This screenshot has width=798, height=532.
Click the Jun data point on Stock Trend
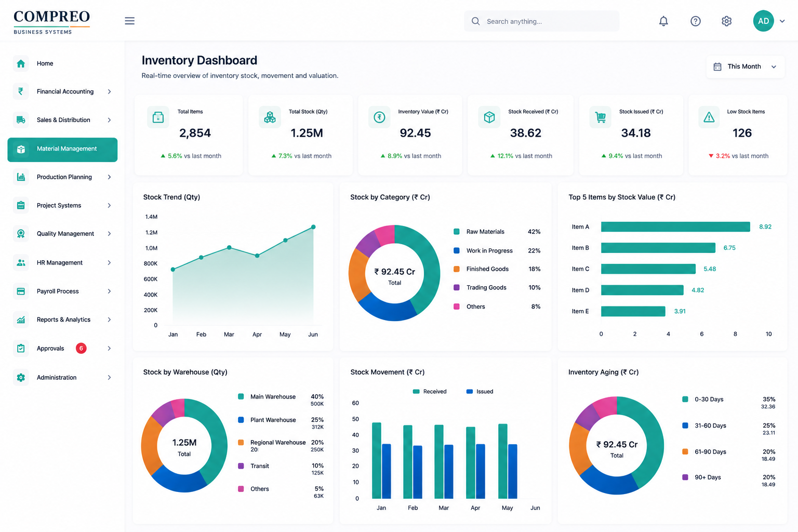313,227
